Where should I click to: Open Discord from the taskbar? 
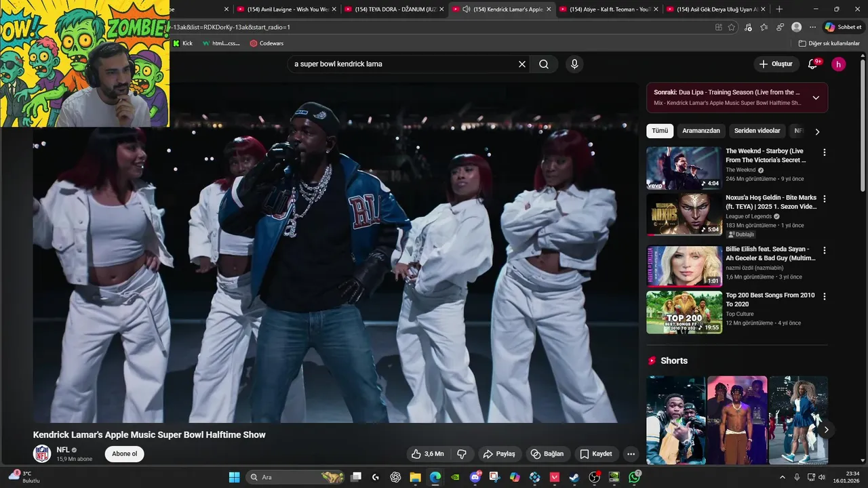pos(475,477)
